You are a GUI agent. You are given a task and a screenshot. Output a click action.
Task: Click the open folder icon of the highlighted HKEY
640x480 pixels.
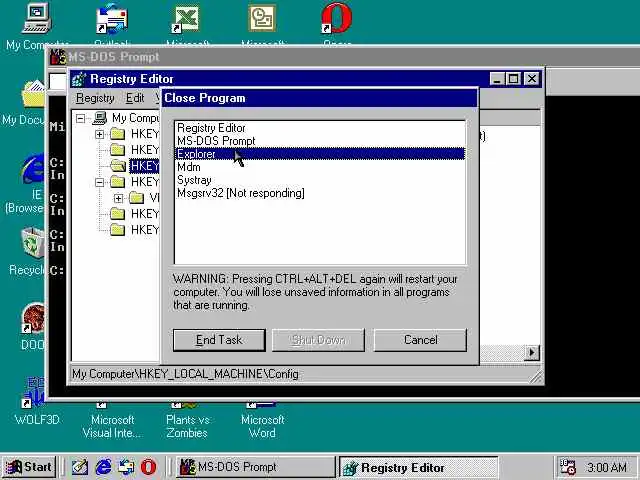click(118, 165)
